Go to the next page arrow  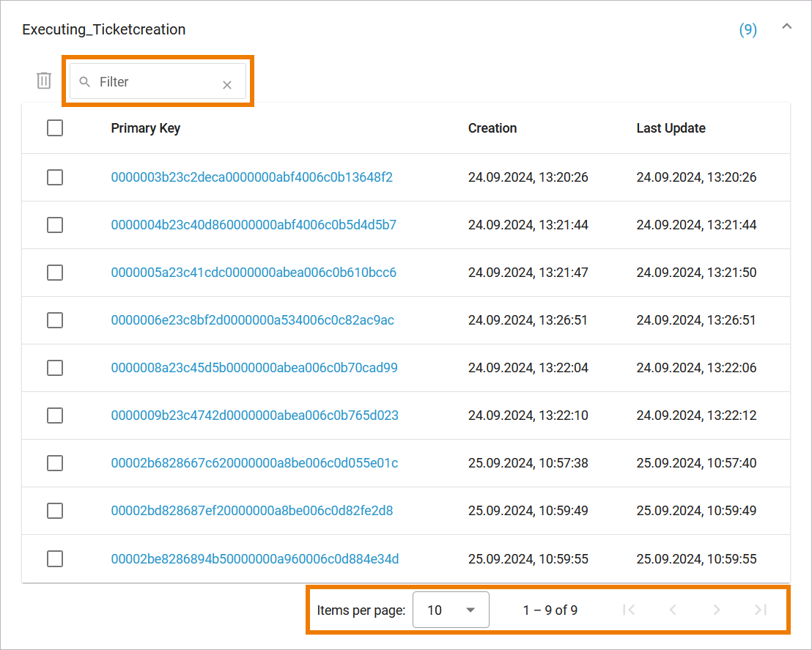[717, 610]
